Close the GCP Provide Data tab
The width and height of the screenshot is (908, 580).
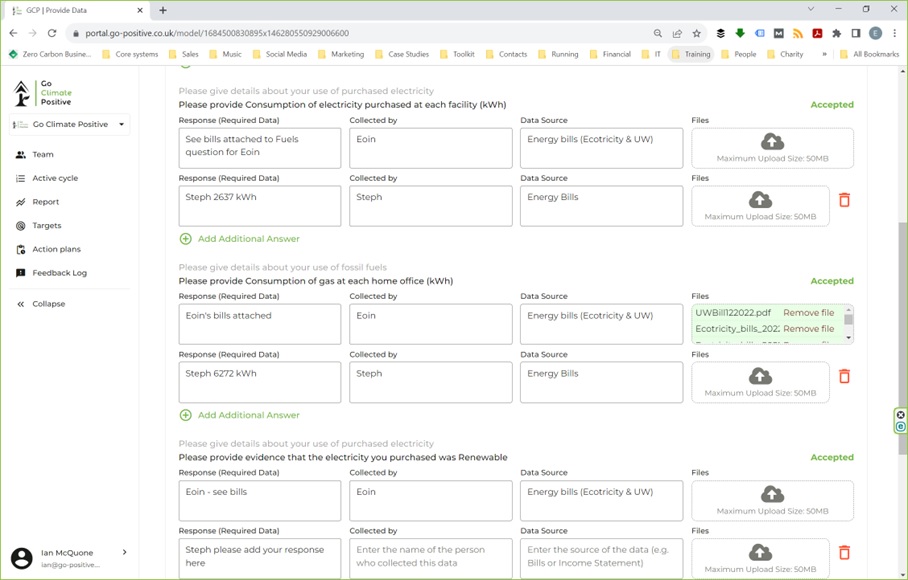[x=140, y=10]
